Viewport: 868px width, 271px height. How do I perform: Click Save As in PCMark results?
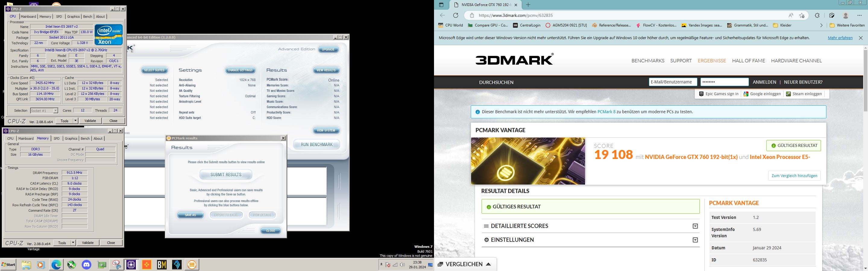(x=190, y=215)
